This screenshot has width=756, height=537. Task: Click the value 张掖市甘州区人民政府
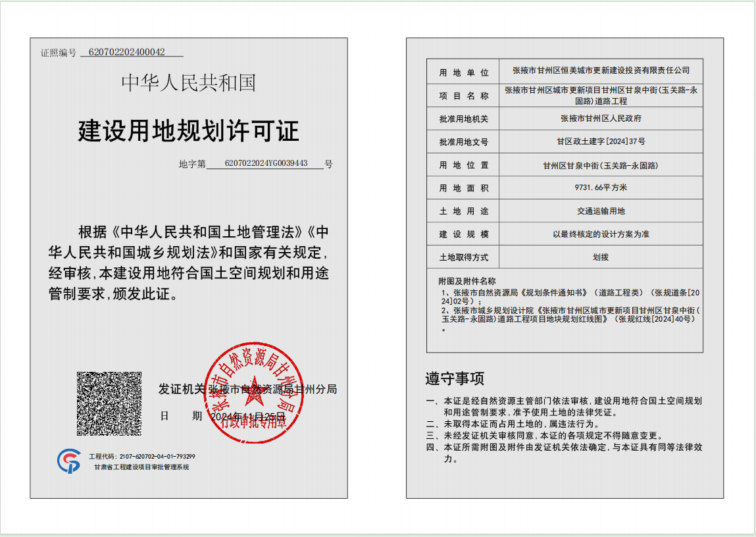pos(601,118)
